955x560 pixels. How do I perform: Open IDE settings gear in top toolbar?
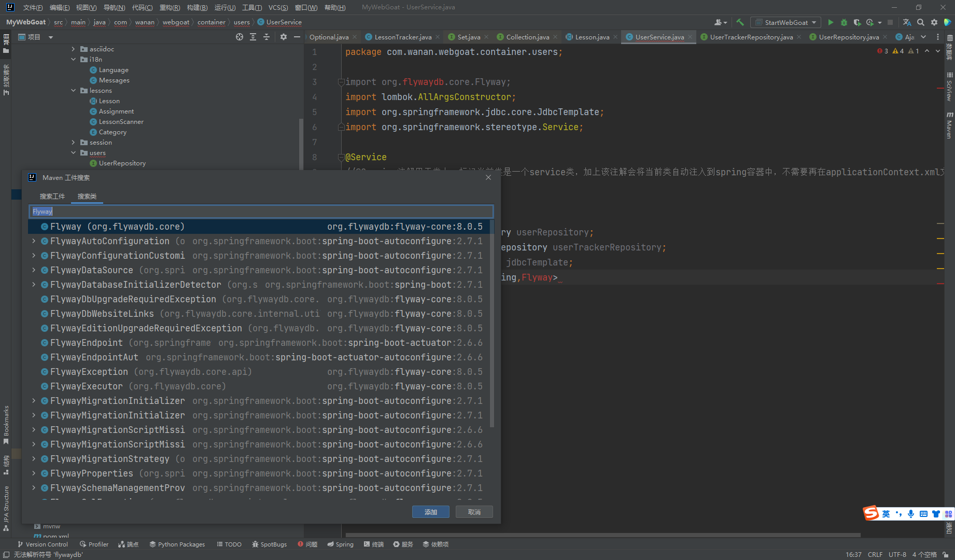pos(934,22)
